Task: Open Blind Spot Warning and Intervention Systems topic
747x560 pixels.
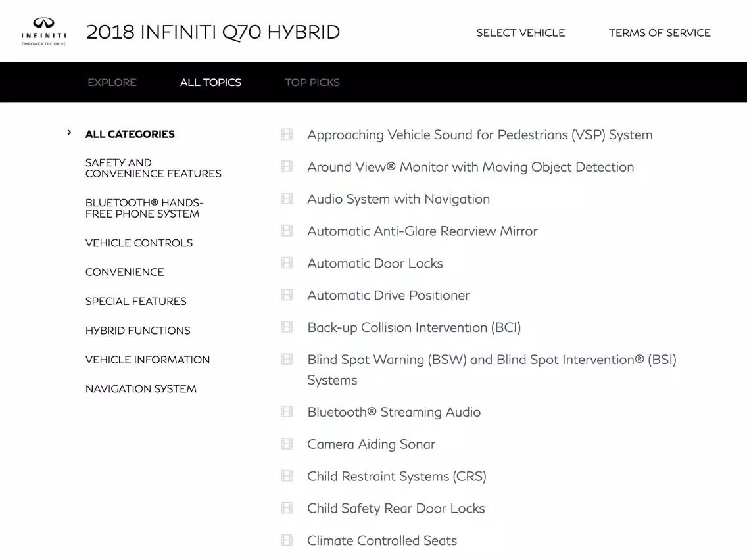Action: click(492, 369)
